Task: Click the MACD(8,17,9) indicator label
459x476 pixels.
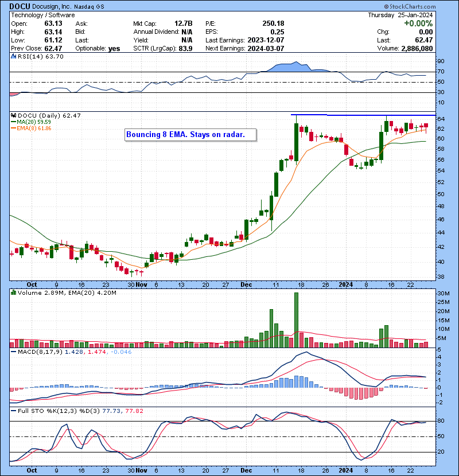Action: coord(40,352)
